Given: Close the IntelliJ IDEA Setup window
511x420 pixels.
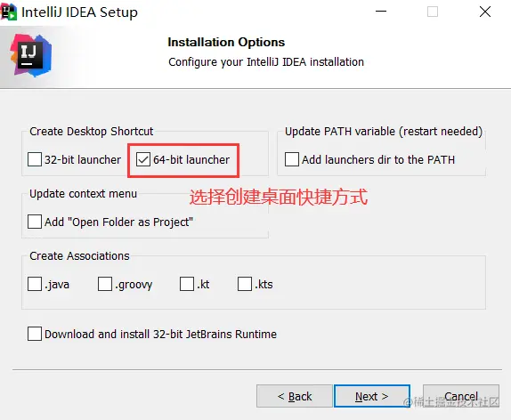Looking at the screenshot, I should (485, 12).
